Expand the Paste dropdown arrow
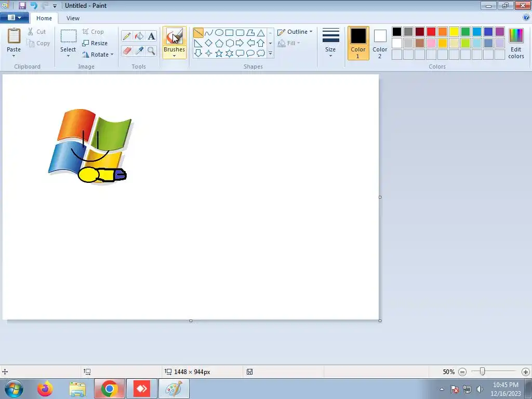Screen dimensions: 532x399 [14, 56]
